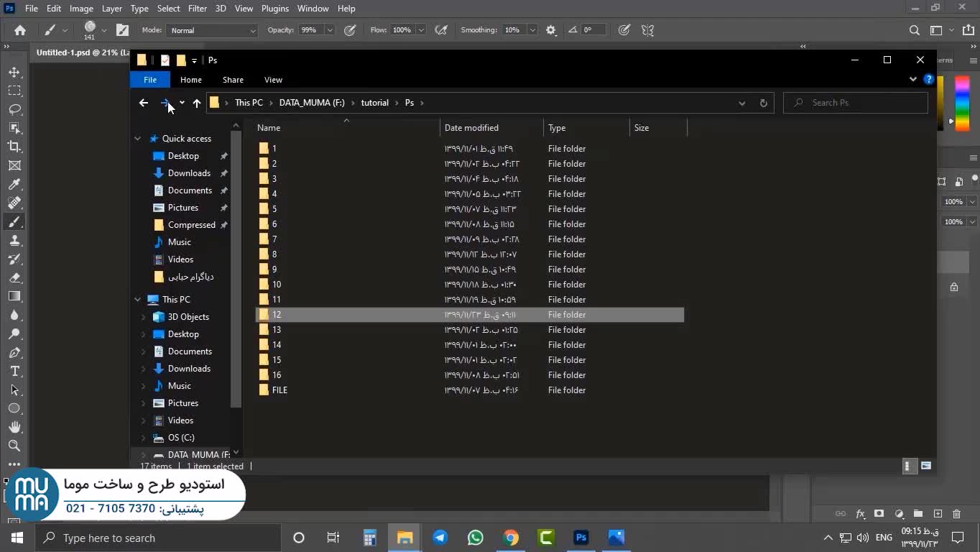
Task: Expand the 3D Objects tree node
Action: point(143,317)
